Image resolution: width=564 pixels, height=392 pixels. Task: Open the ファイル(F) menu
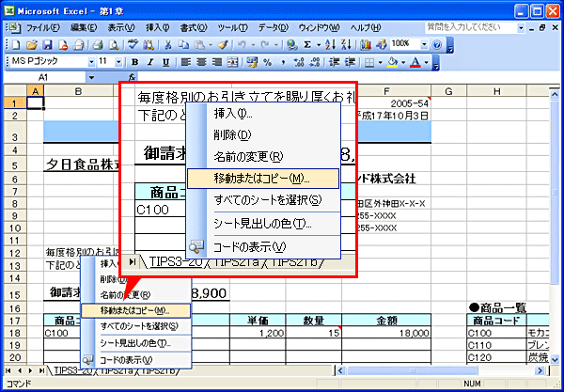[43, 27]
